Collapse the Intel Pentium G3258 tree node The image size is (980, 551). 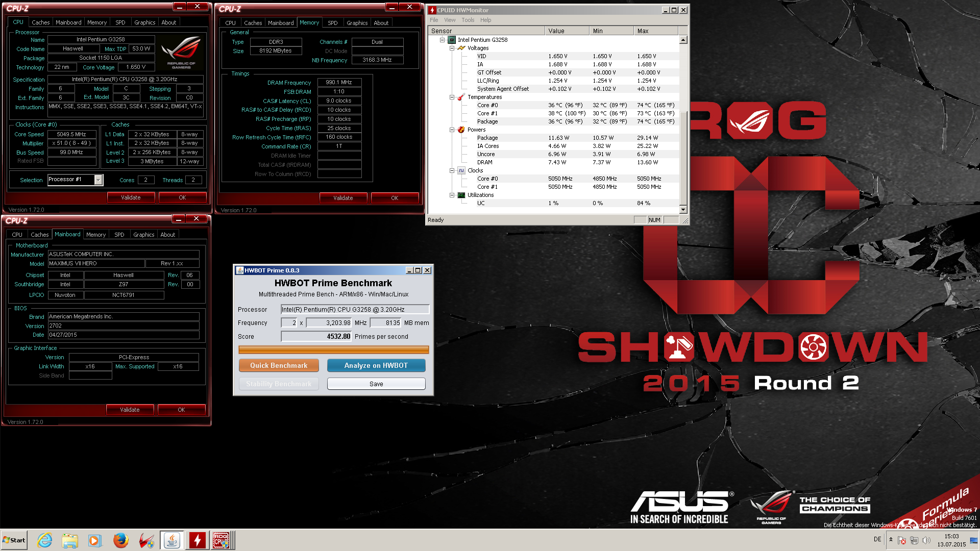443,40
